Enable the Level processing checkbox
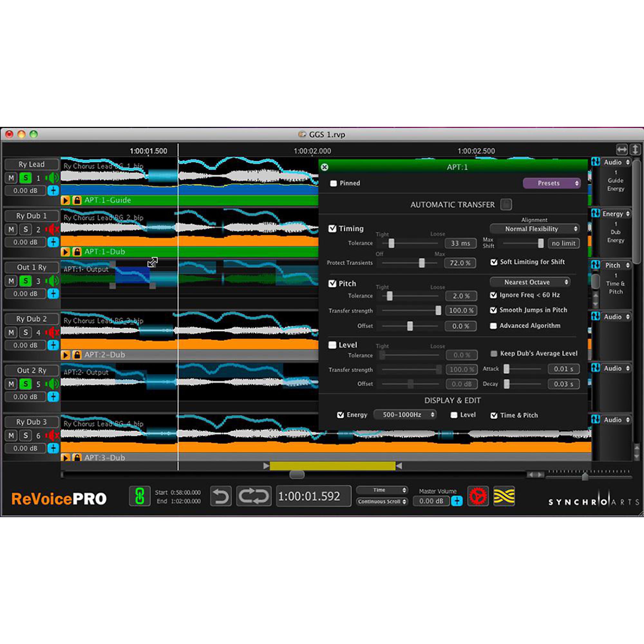This screenshot has width=644, height=644. tap(332, 345)
